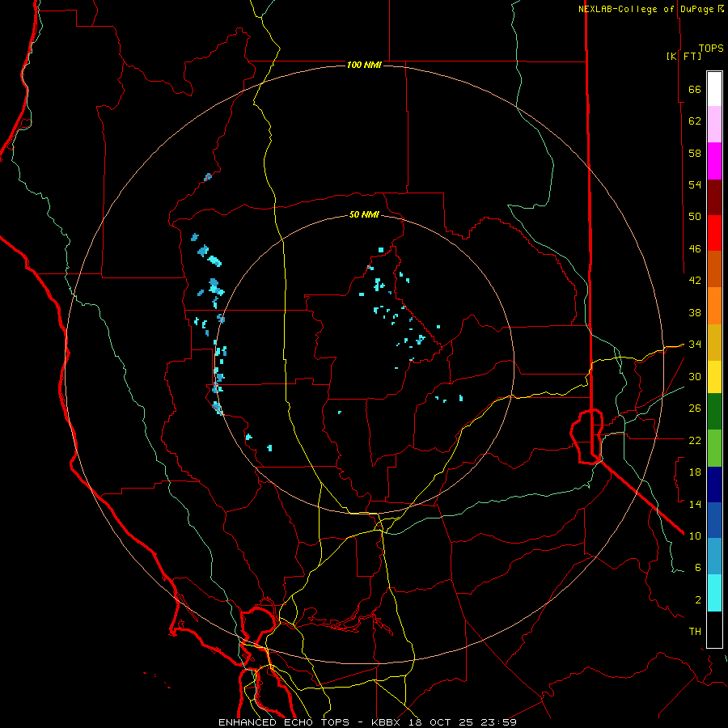This screenshot has height=728, width=728.
Task: Click the 10 value on the scale
Action: coord(695,535)
